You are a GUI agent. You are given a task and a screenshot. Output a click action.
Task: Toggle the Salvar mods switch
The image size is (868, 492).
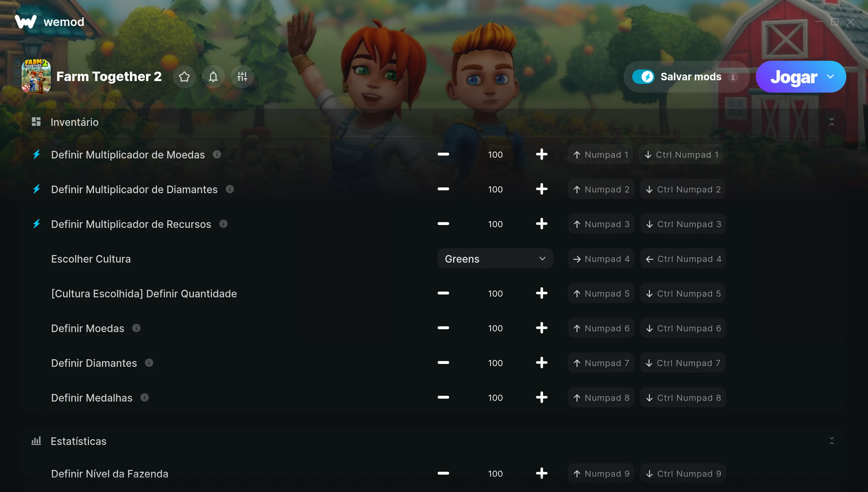(643, 77)
